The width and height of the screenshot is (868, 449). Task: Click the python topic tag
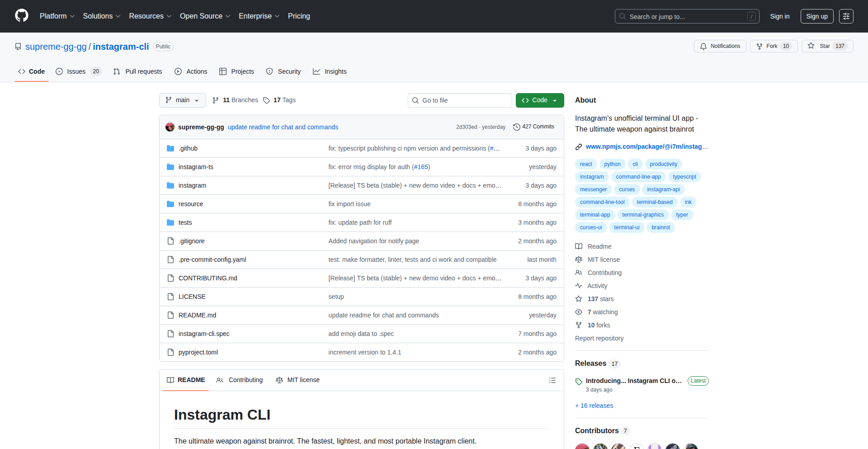pyautogui.click(x=612, y=164)
